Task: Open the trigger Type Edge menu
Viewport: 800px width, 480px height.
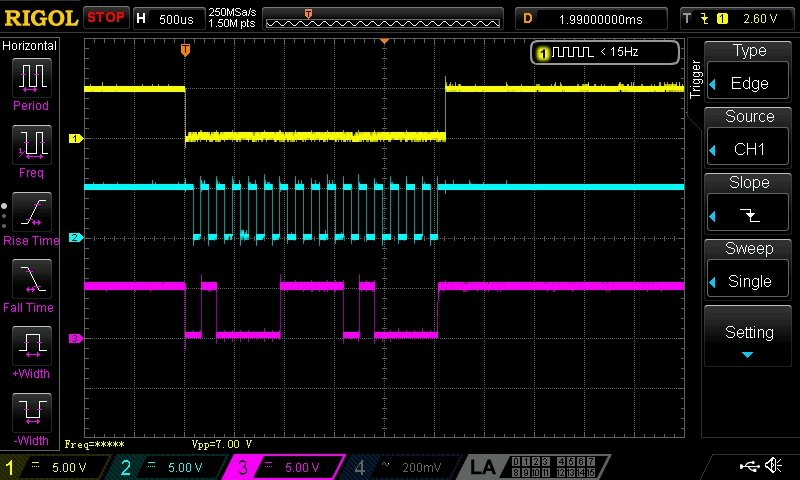Action: 748,71
